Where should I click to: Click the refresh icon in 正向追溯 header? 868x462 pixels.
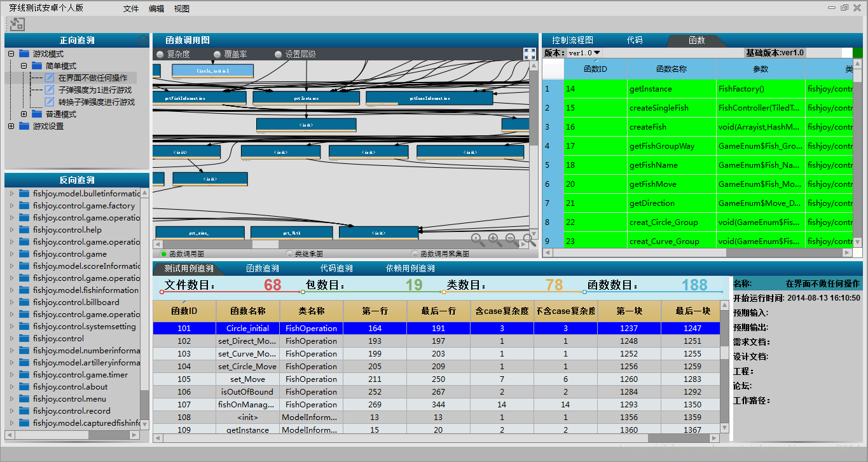pyautogui.click(x=143, y=41)
